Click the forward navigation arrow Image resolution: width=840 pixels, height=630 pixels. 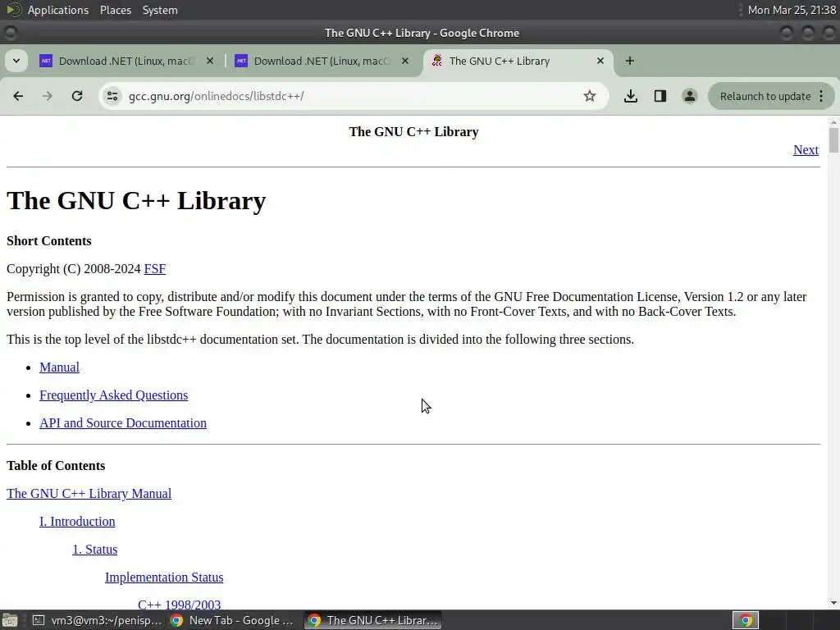[48, 96]
